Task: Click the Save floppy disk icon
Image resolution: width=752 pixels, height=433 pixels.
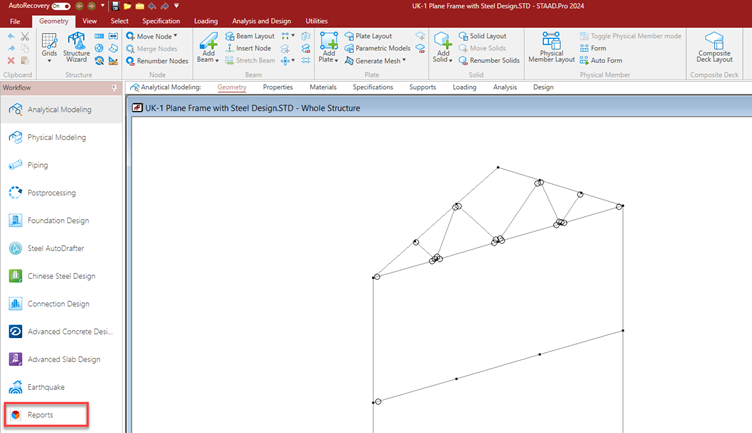Action: click(x=115, y=6)
